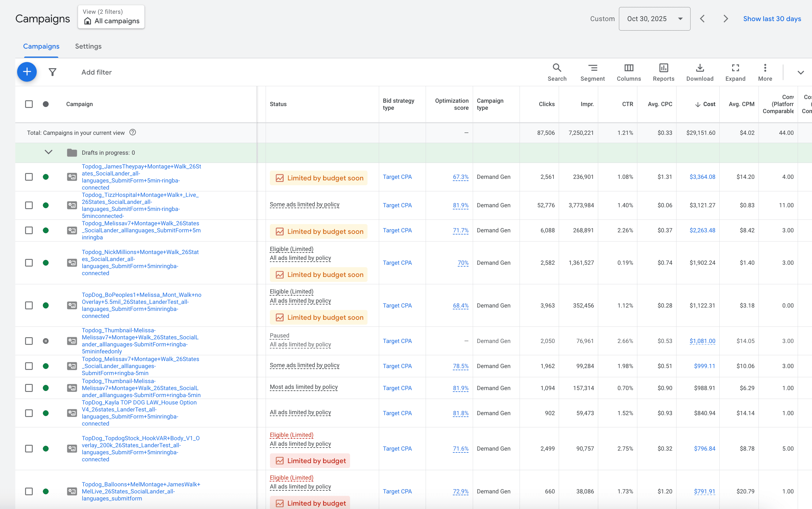Open the Oct 30, 2025 date dropdown
Screen dimensions: 812x509
point(654,19)
